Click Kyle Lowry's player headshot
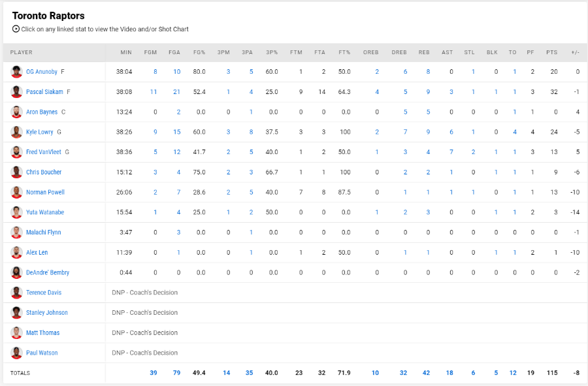This screenshot has width=588, height=386. 16,132
